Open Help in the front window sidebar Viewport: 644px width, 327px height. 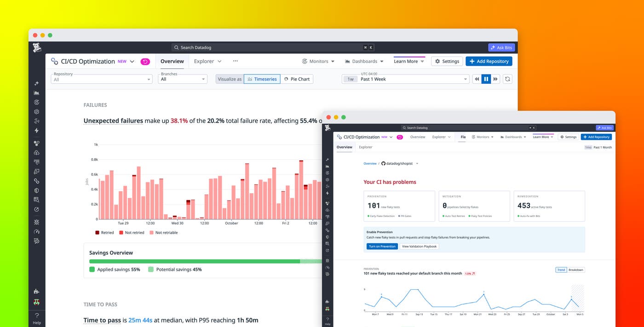(328, 321)
